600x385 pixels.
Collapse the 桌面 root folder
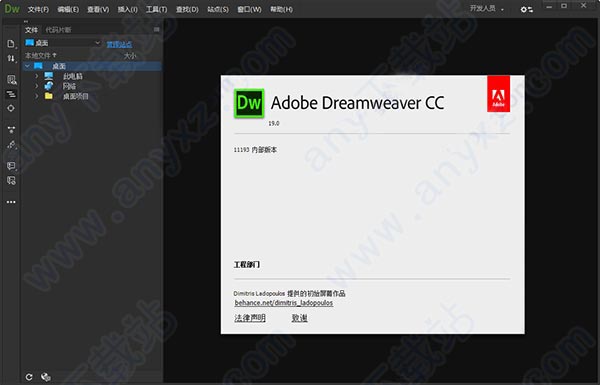coord(27,66)
